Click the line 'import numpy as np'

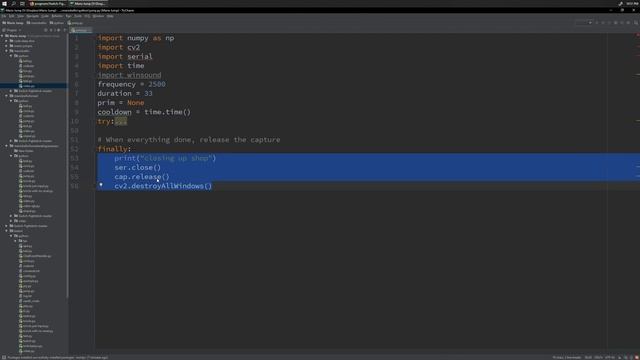tap(136, 38)
